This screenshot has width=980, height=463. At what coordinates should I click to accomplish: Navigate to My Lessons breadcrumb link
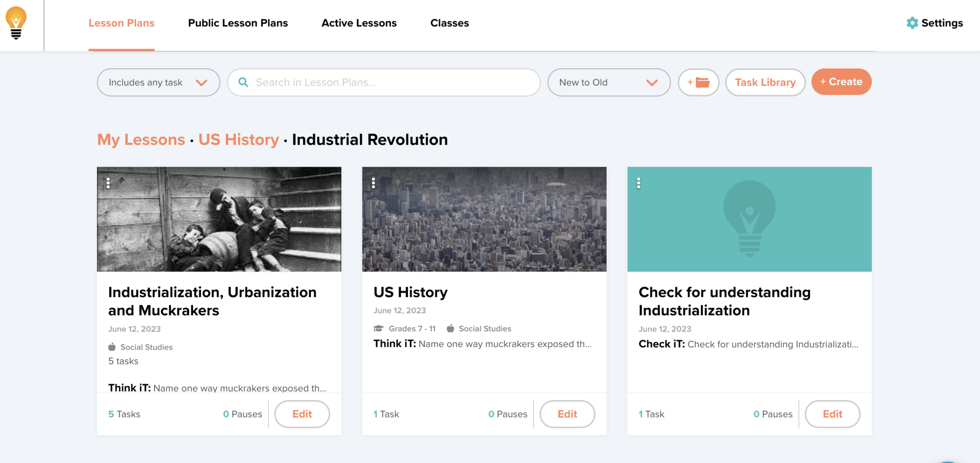pos(141,140)
